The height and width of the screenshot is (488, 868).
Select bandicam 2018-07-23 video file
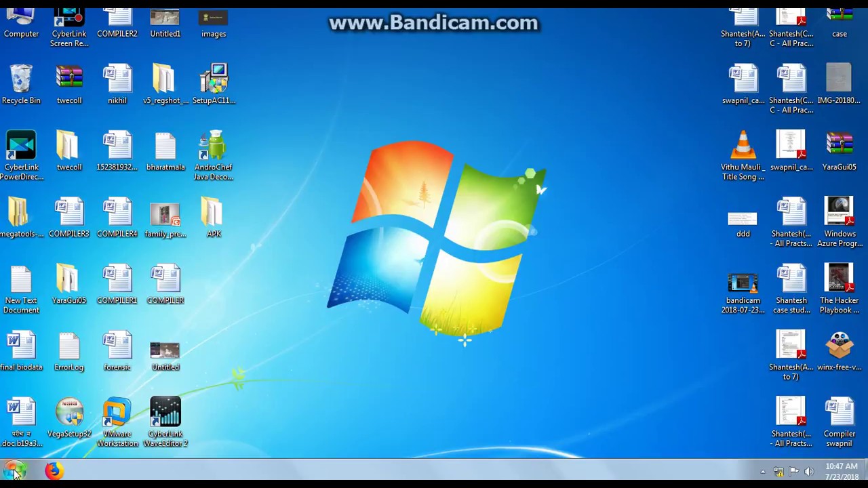coord(743,293)
